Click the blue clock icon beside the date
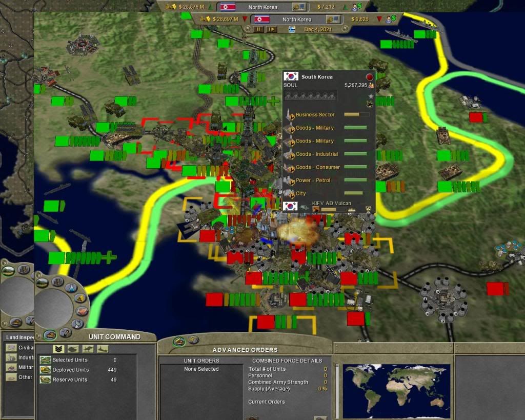This screenshot has height=420, width=525. tap(292, 29)
